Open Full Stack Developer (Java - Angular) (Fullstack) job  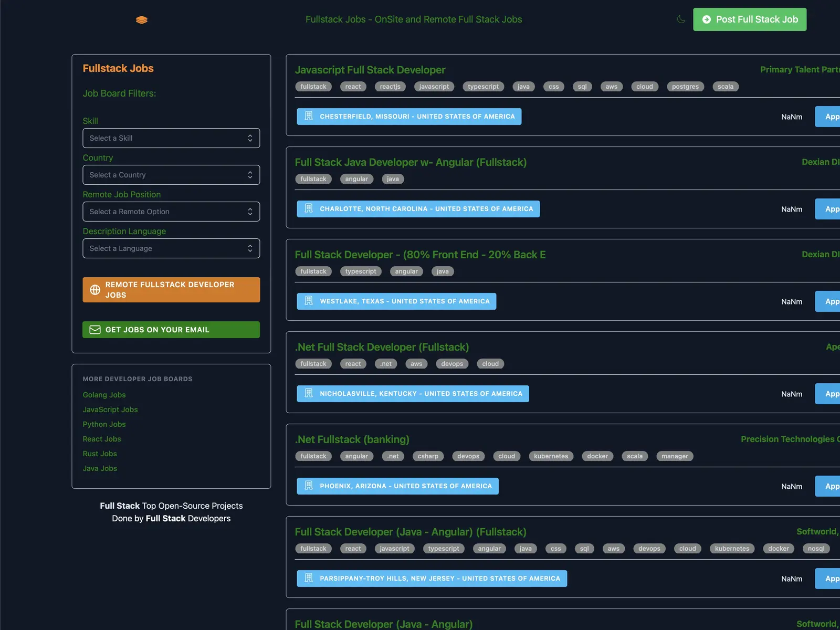tap(411, 532)
